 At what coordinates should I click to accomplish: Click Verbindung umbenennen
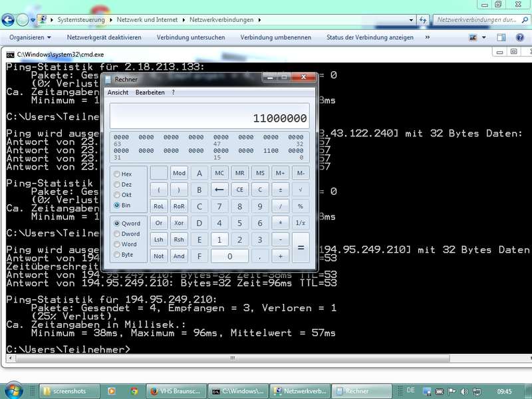click(275, 37)
